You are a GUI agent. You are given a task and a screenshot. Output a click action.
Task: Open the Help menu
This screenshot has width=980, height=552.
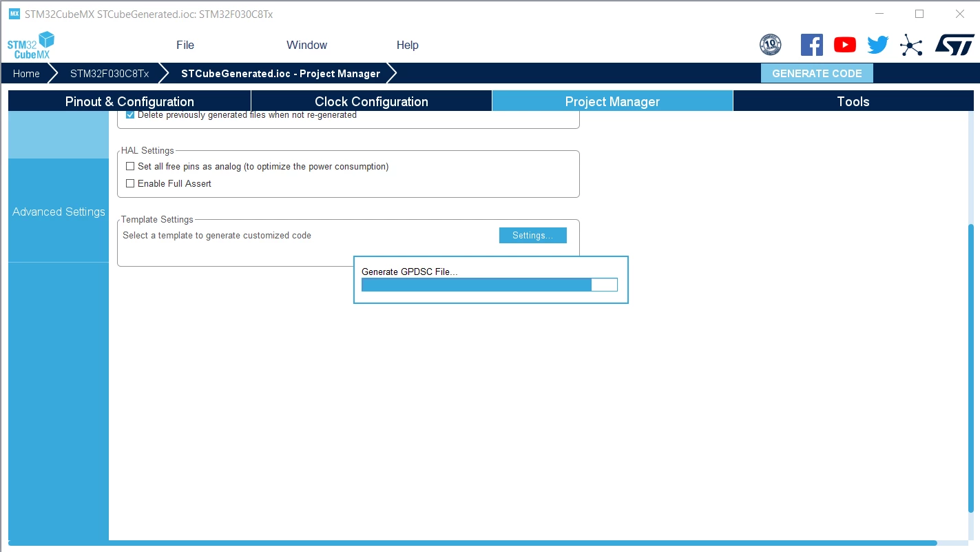pyautogui.click(x=407, y=45)
